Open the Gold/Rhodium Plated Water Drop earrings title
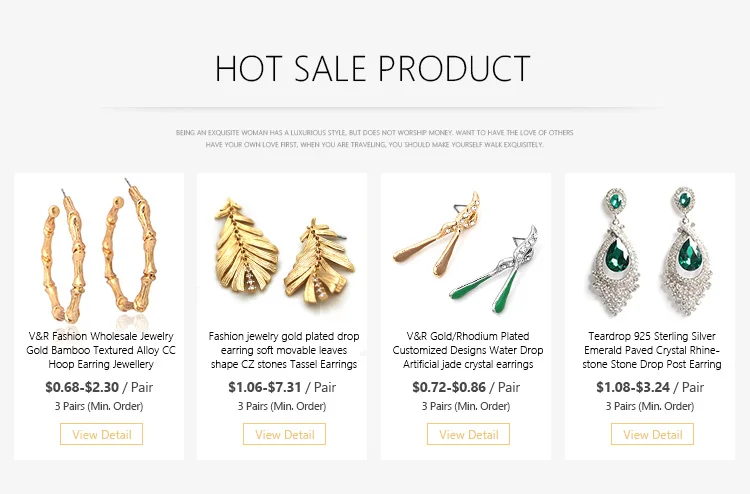Viewport: 750px width, 494px height. 468,350
